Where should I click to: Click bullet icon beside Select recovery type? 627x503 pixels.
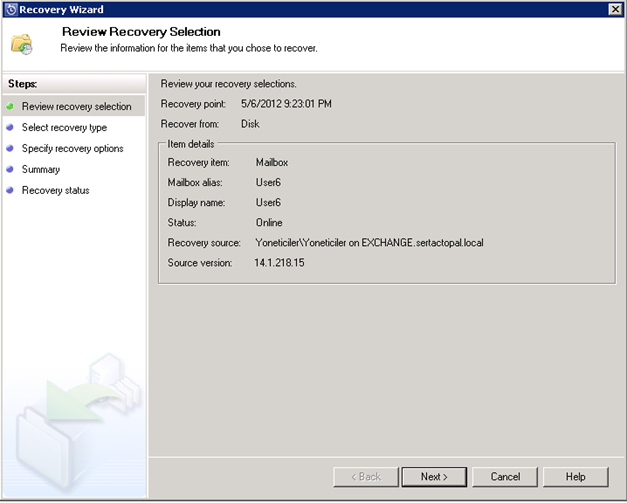tap(11, 127)
